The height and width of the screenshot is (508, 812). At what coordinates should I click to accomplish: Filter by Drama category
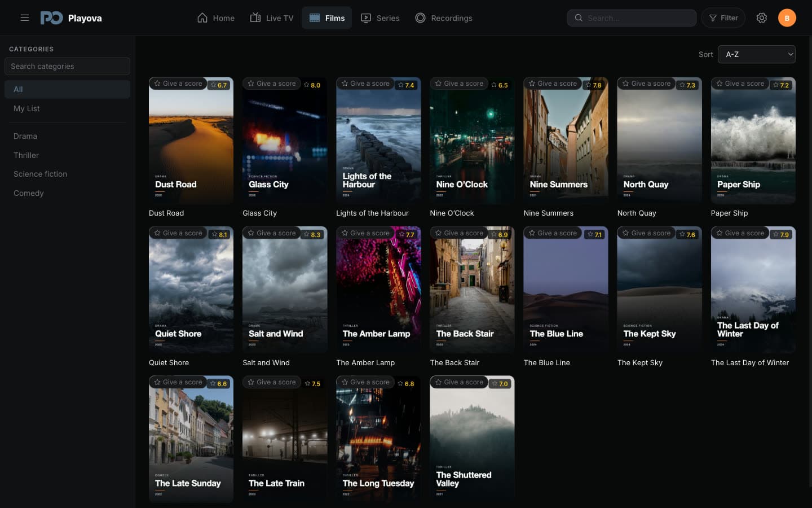(x=67, y=136)
